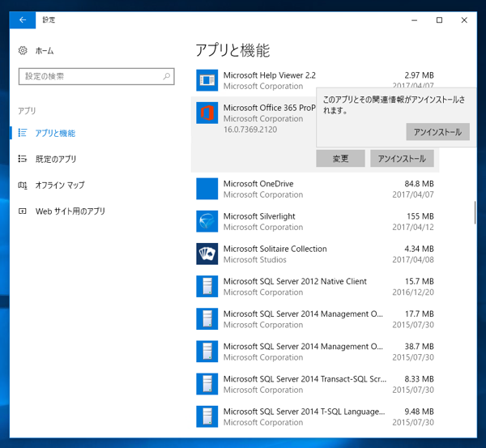Click the 2016/12/20 install date

(413, 292)
